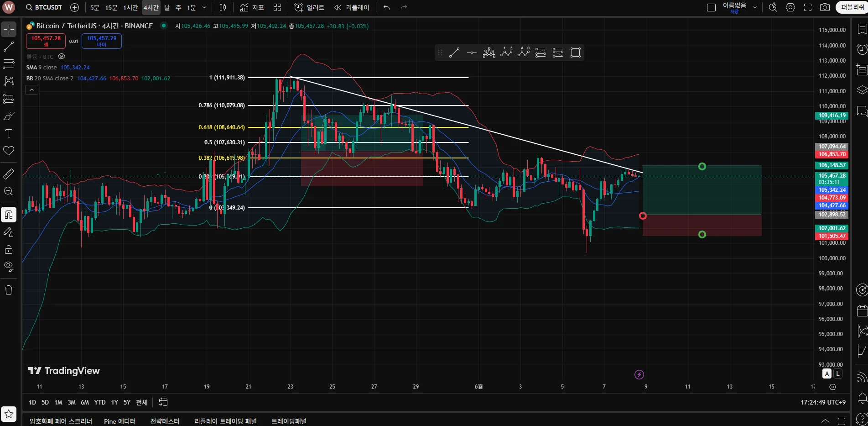Open go-to-date calendar picker
The width and height of the screenshot is (868, 426).
click(163, 402)
